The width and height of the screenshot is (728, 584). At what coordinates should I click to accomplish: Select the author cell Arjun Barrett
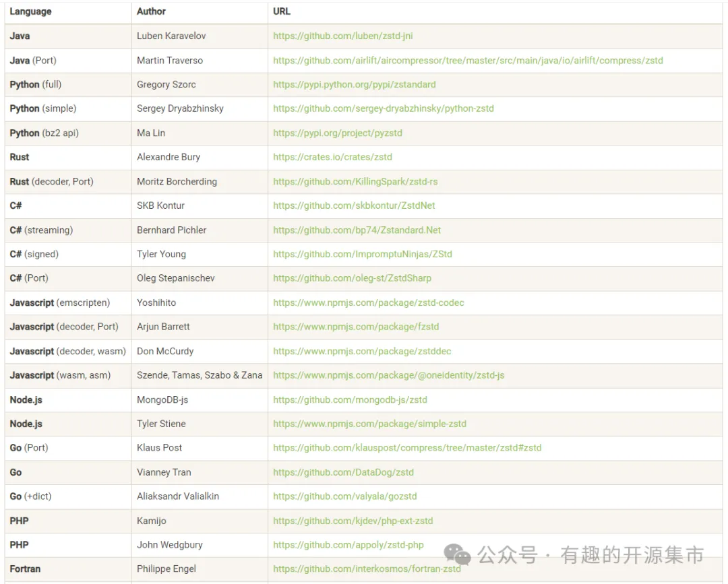(200, 327)
